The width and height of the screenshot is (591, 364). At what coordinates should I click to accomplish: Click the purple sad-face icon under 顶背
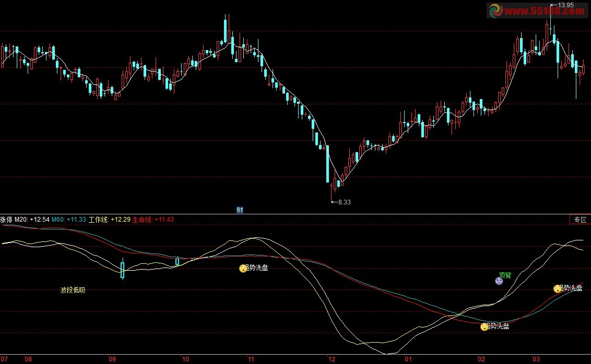point(499,281)
